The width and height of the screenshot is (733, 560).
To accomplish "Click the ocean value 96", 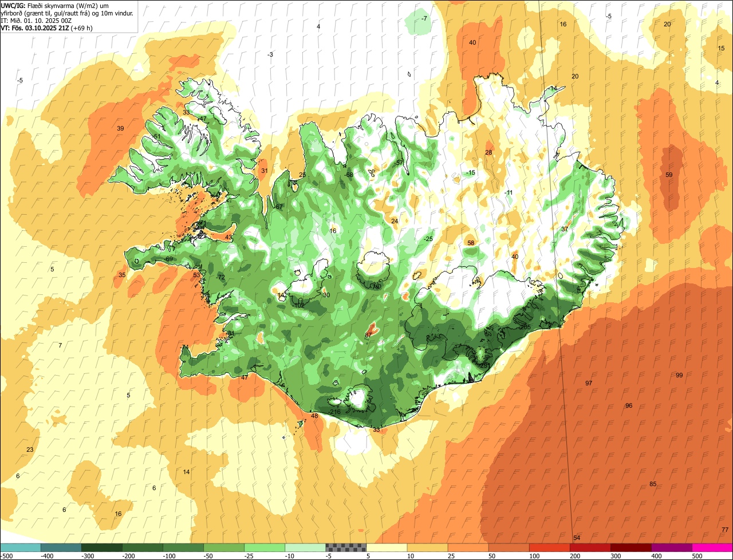I will point(629,406).
